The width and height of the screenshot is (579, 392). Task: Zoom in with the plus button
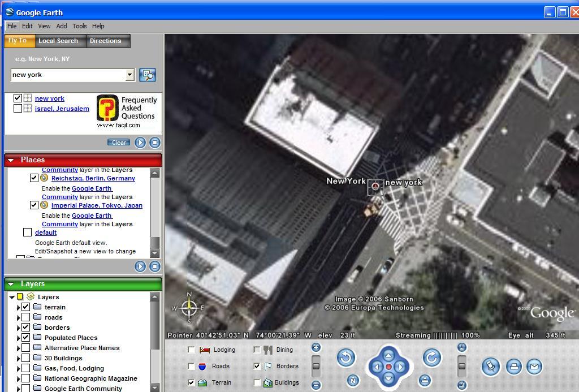point(316,347)
